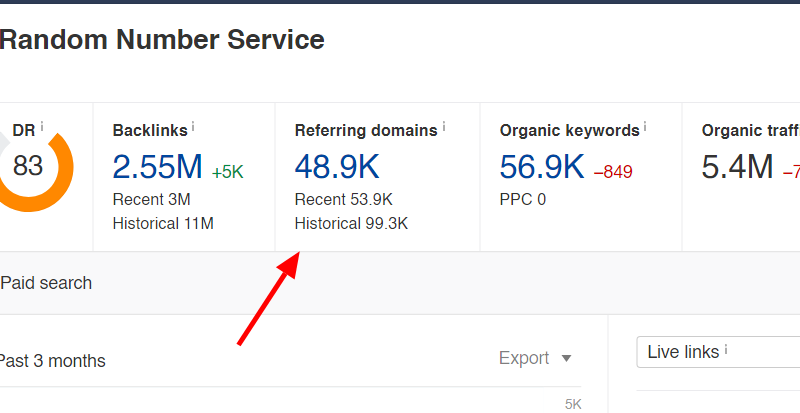Open the 2.55M backlinks report
800x413 pixels.
[157, 167]
